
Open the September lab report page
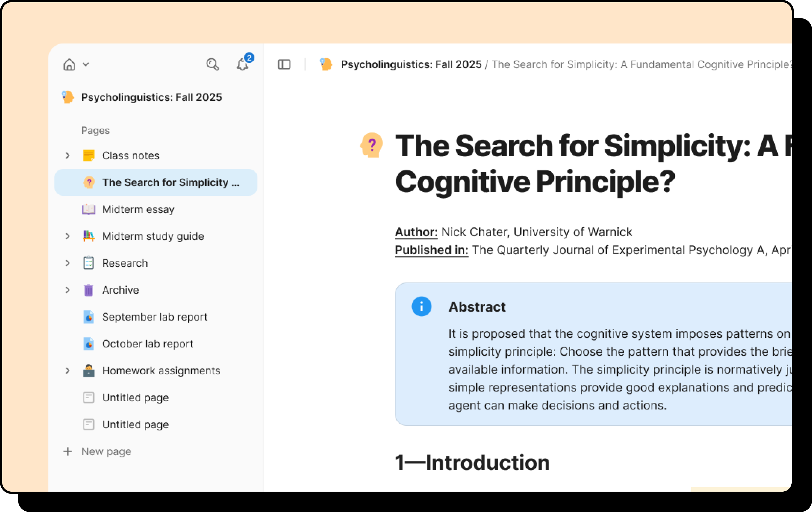point(154,317)
